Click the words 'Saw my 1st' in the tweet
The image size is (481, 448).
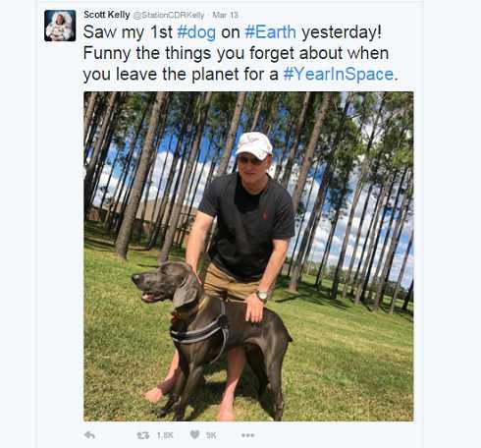[128, 32]
